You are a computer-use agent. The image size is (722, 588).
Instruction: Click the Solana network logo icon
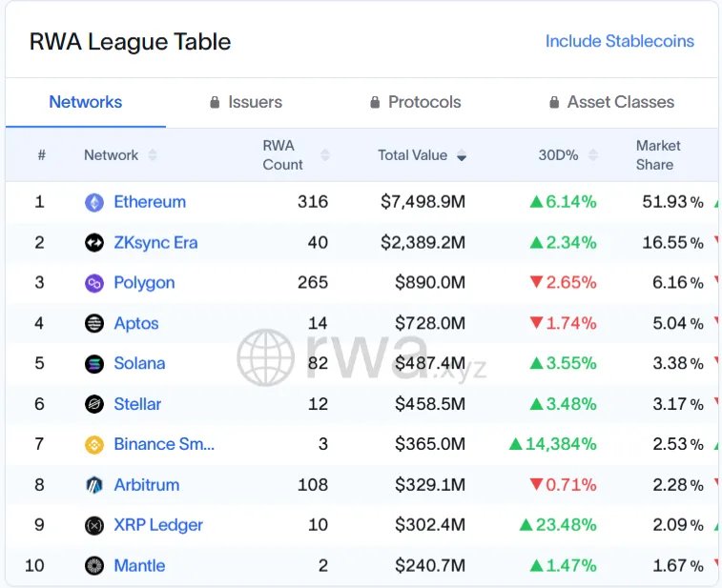click(94, 364)
